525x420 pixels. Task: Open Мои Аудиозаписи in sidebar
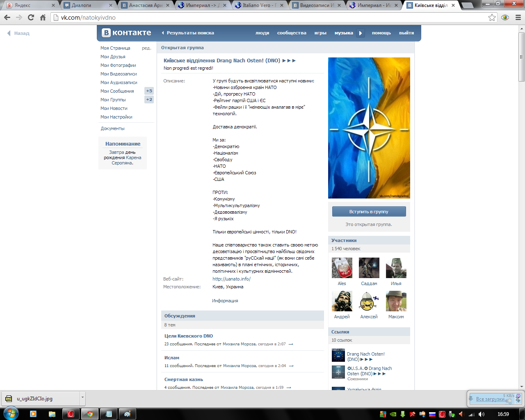119,82
